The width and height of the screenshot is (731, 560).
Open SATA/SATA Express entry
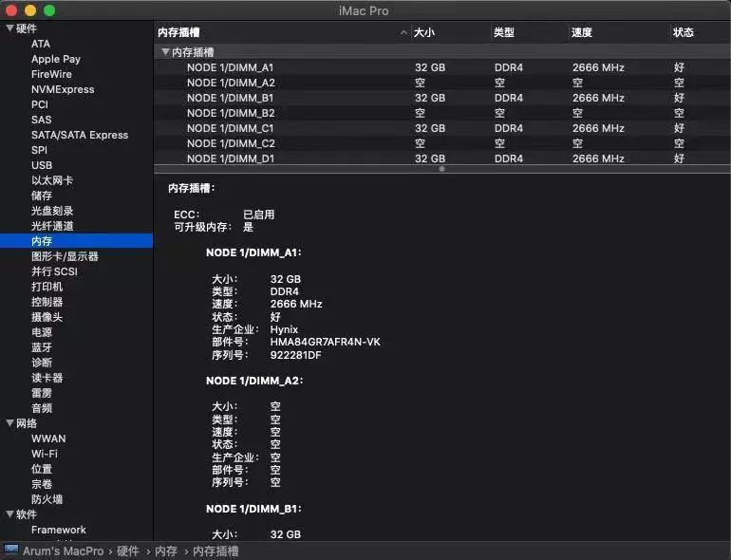[80, 135]
